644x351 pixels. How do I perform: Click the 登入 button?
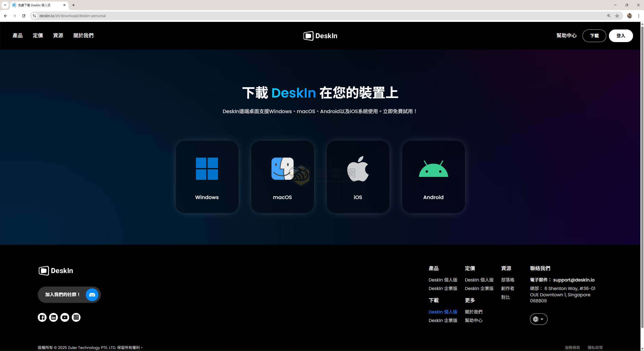pyautogui.click(x=621, y=36)
